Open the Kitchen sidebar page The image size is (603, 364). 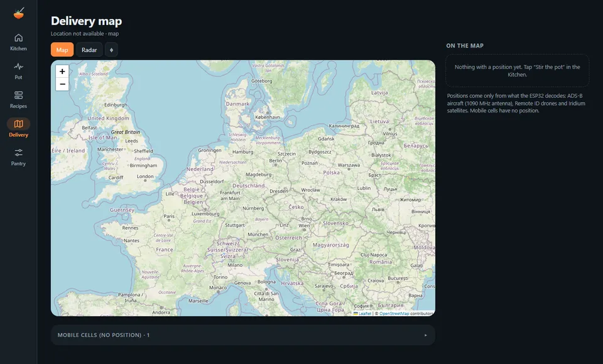tap(18, 42)
